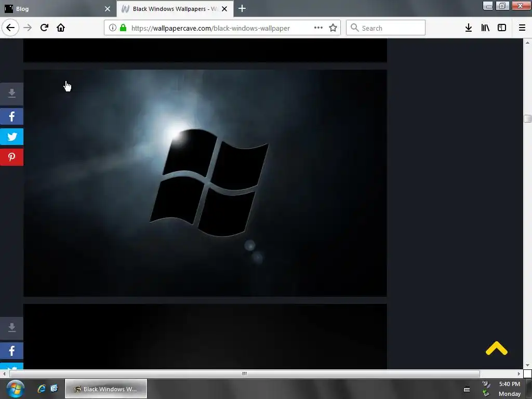Select the Black Windows W... taskbar button
Viewport: 532px width, 399px height.
106,389
